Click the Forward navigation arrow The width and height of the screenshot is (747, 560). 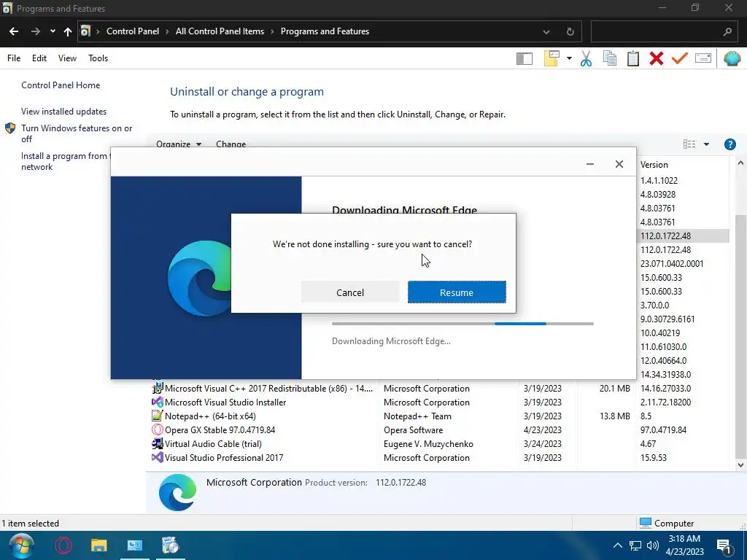(x=35, y=31)
